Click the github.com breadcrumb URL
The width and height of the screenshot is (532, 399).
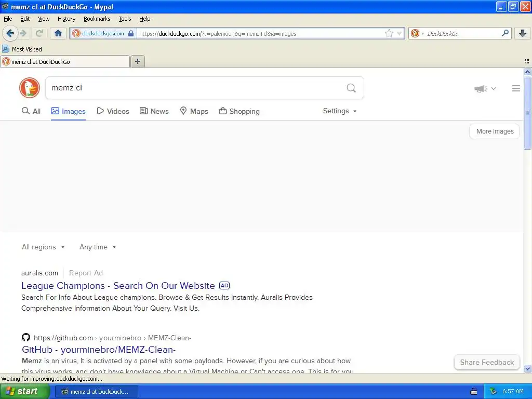(x=112, y=338)
